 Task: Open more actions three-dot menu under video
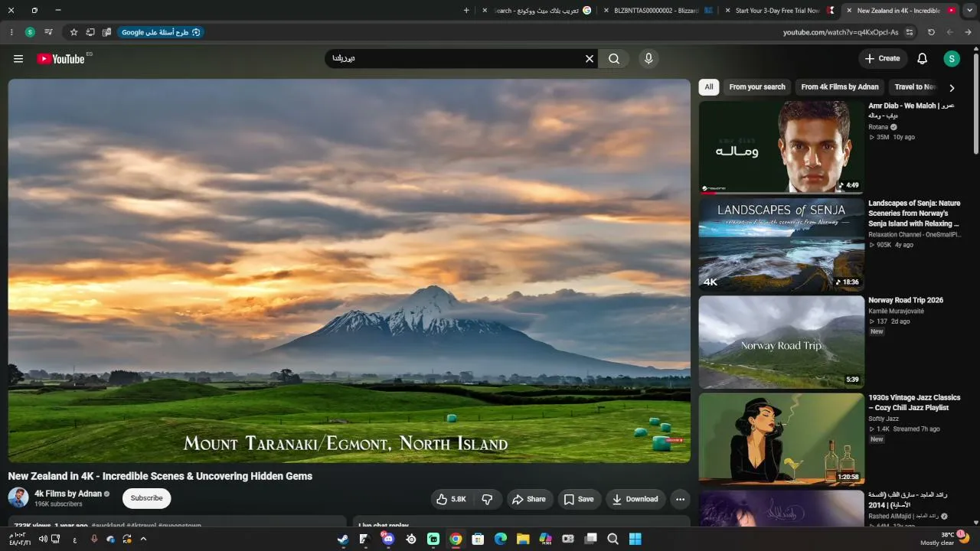click(680, 499)
